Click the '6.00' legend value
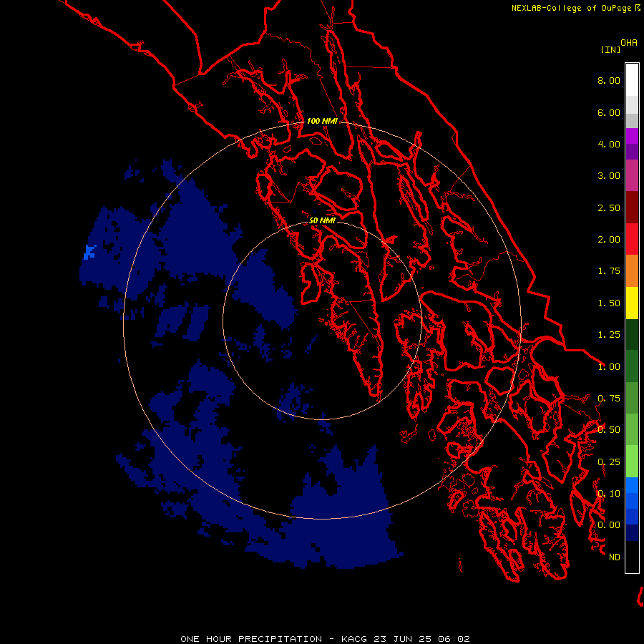This screenshot has width=644, height=644. tap(609, 112)
